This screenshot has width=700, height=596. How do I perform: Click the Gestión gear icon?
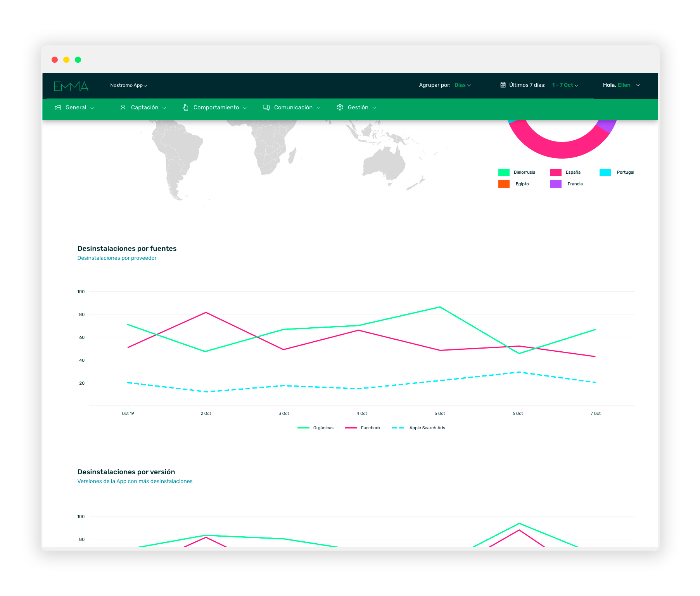pos(340,107)
